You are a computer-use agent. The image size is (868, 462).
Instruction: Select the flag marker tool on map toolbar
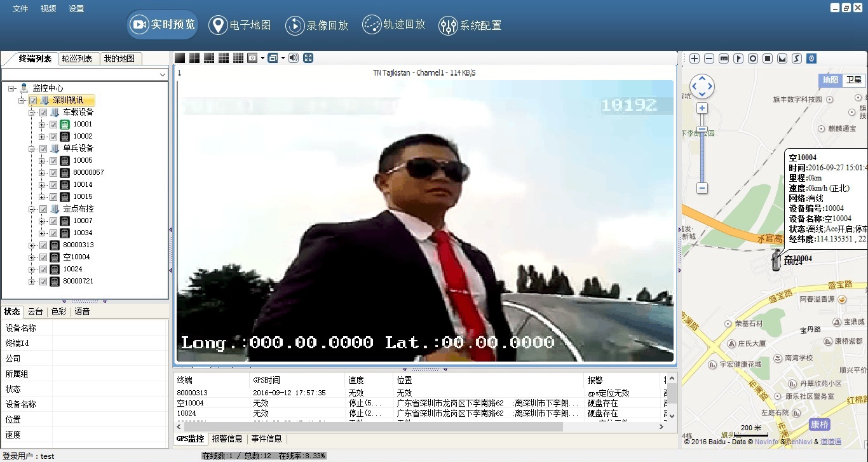pos(738,58)
